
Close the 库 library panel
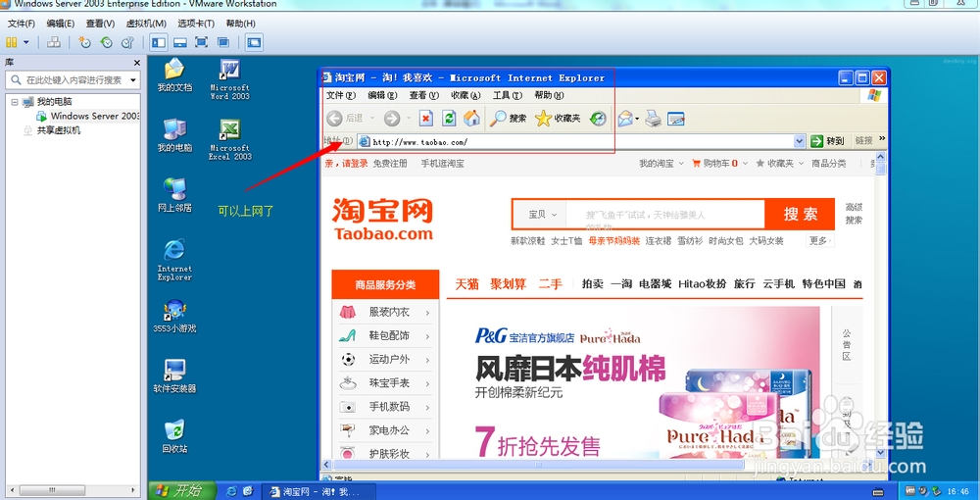(137, 63)
